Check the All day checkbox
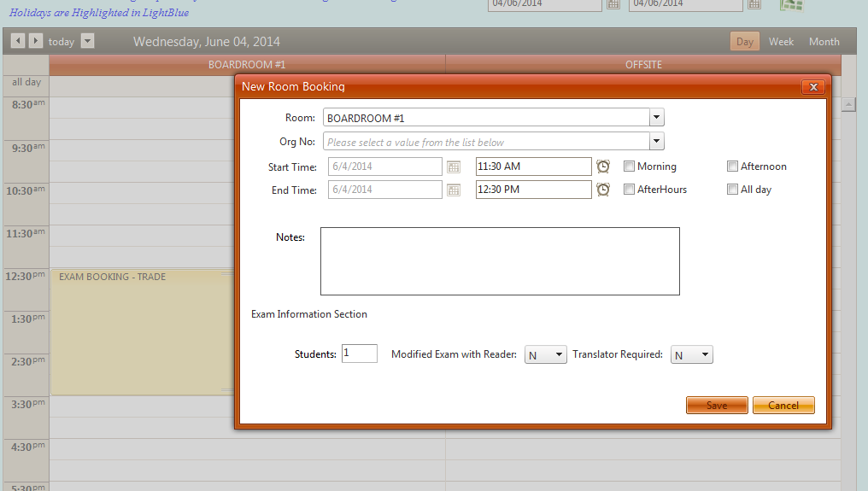Screen dimensions: 868x491 pyautogui.click(x=732, y=190)
